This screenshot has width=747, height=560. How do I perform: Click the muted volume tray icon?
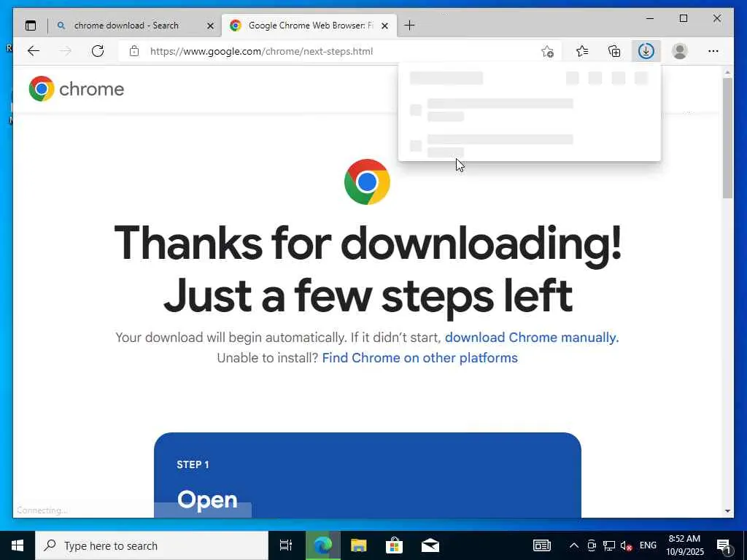click(627, 545)
